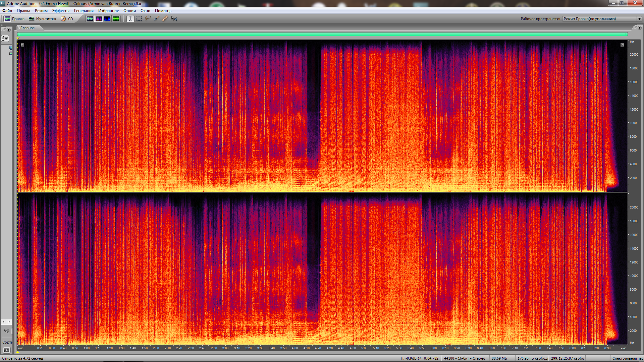
Task: Expand the Главное panel options arrow
Action: click(x=639, y=28)
